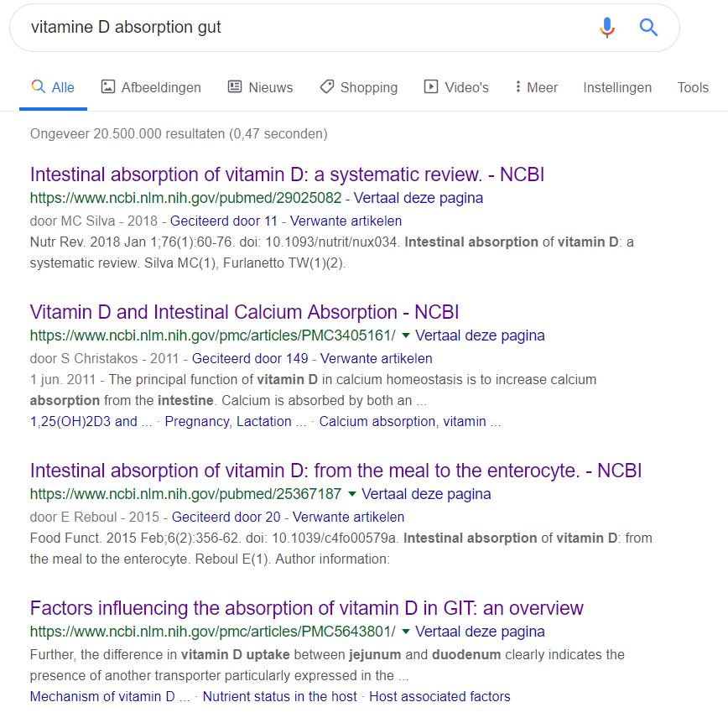Open dropdown arrow next to pubmed/25367187 URL
This screenshot has width=728, height=723.
click(352, 494)
